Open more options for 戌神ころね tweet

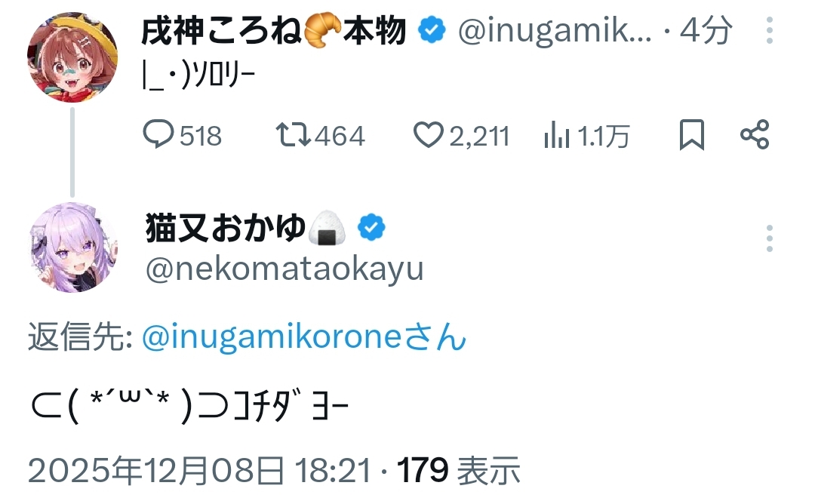769,30
